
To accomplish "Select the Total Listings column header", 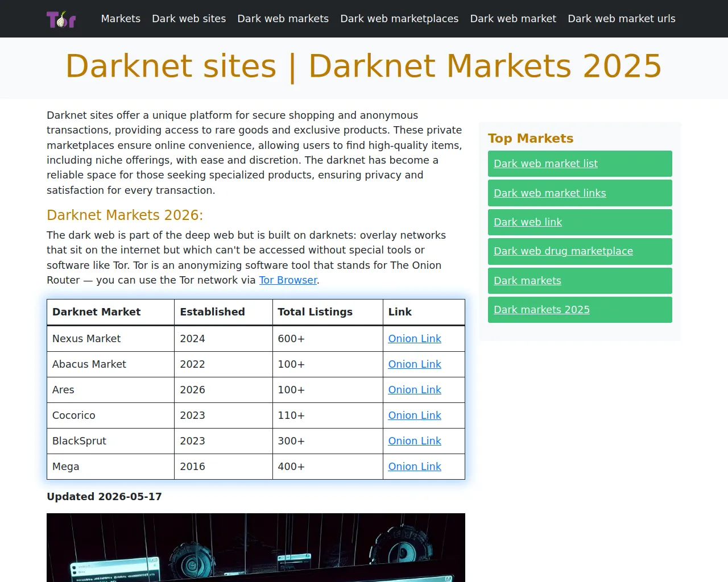I will click(x=328, y=312).
